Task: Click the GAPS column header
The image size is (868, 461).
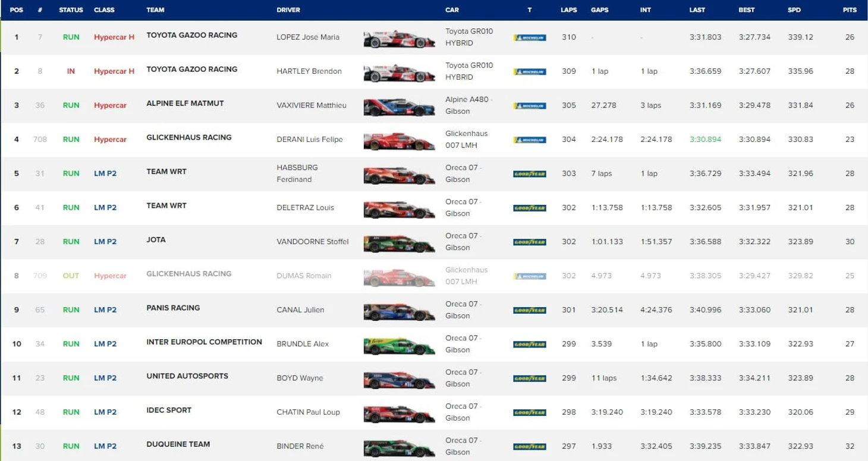Action: coord(599,10)
